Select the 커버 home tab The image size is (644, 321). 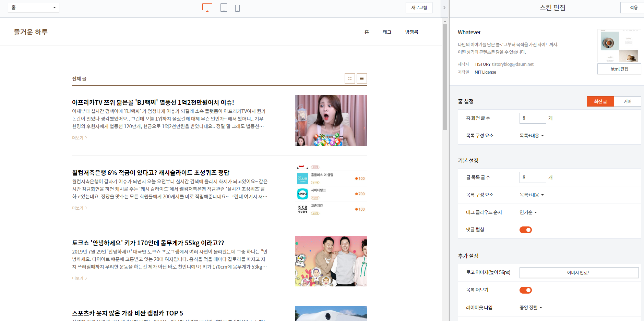[x=628, y=101]
